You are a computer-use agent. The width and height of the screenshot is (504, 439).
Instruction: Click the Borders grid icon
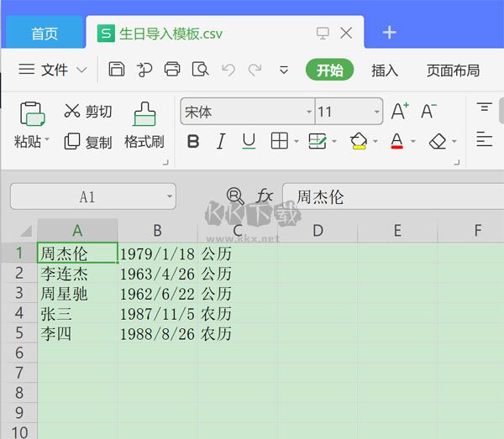pos(280,141)
